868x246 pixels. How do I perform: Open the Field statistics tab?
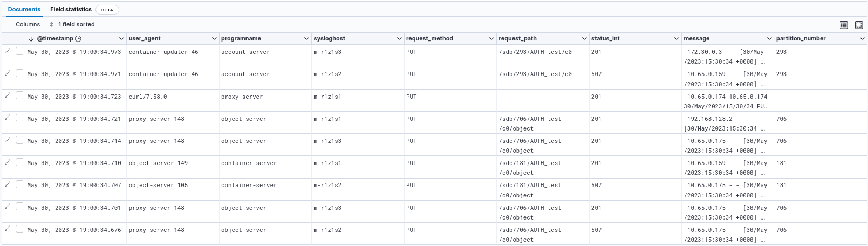(71, 9)
